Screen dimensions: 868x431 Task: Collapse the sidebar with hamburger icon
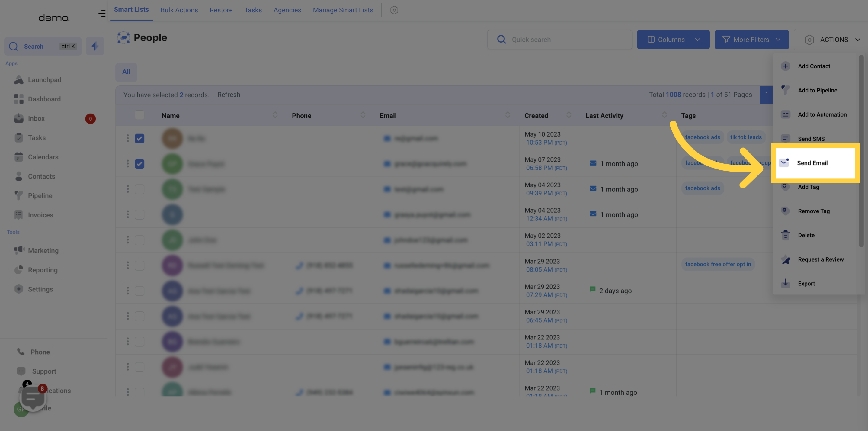[x=102, y=14]
